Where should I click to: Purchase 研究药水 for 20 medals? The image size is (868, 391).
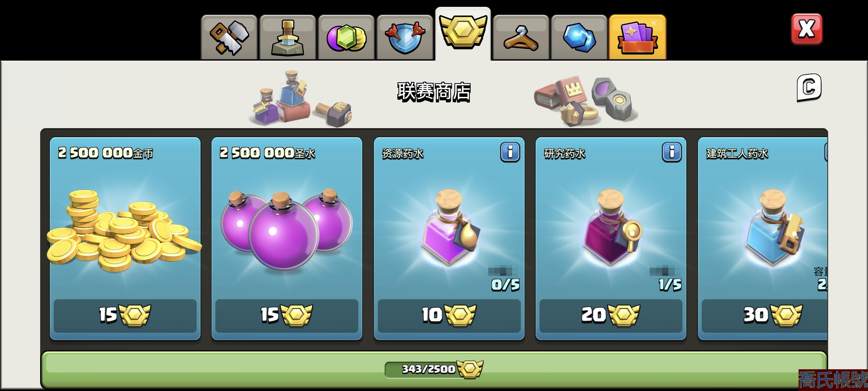[611, 316]
